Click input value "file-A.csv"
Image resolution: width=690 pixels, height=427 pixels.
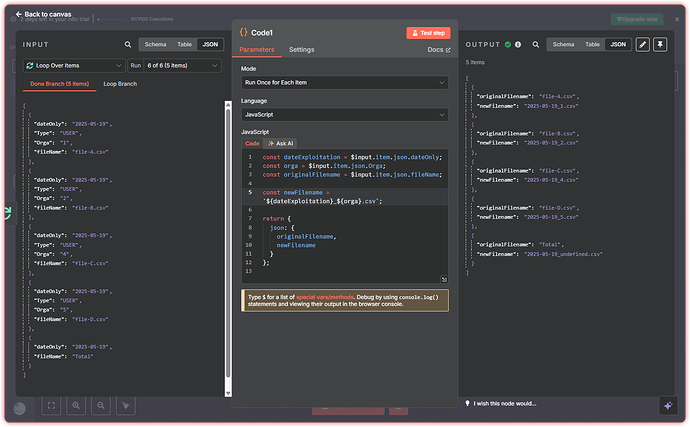coord(90,152)
